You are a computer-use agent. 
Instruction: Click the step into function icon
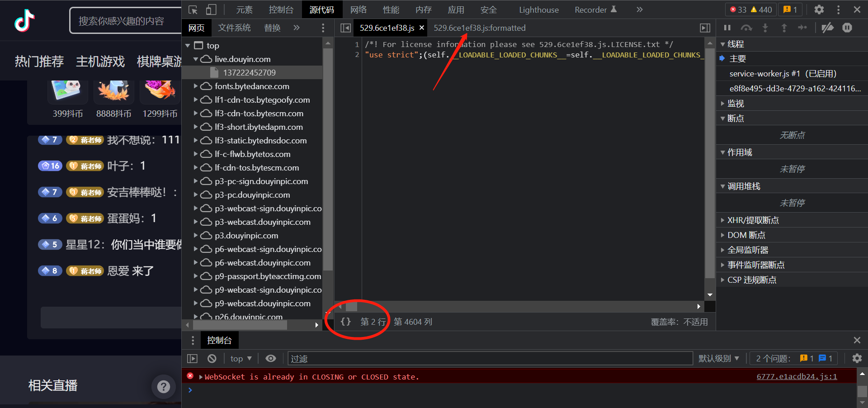(x=765, y=28)
